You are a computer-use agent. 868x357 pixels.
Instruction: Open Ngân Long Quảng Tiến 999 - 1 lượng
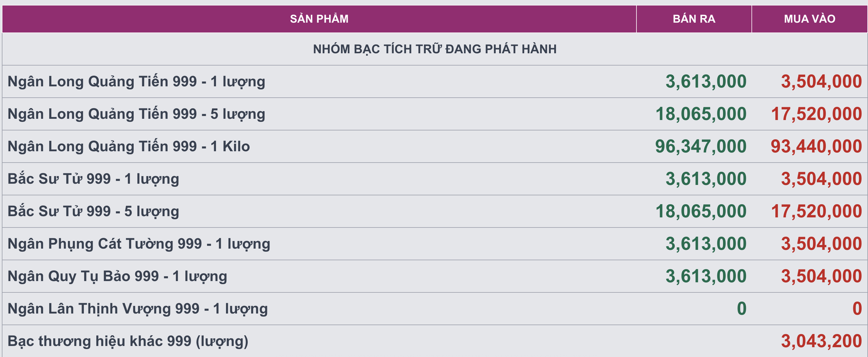(136, 81)
